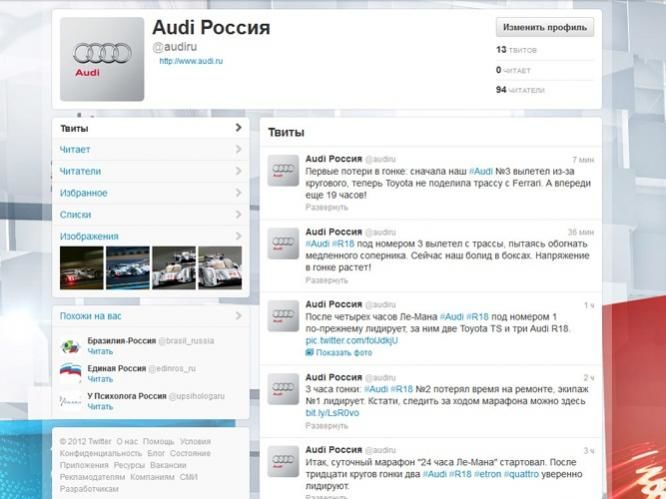Open the #Audi hashtag in the 7 мин tweet

(481, 172)
